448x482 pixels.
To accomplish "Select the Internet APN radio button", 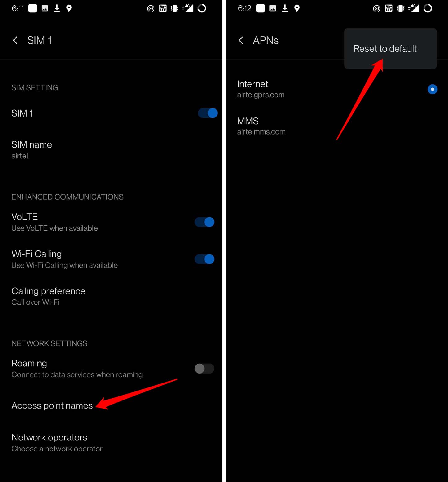I will tap(432, 89).
